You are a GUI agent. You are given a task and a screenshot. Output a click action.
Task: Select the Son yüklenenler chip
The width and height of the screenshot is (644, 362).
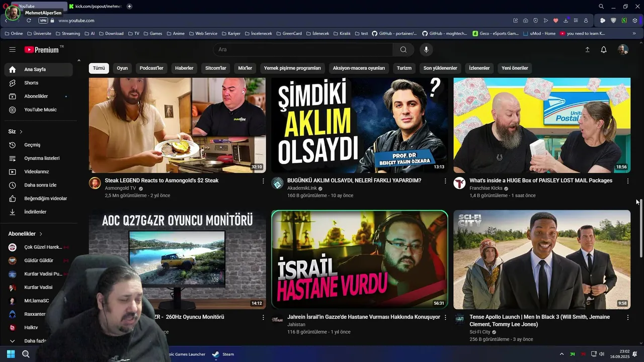440,68
